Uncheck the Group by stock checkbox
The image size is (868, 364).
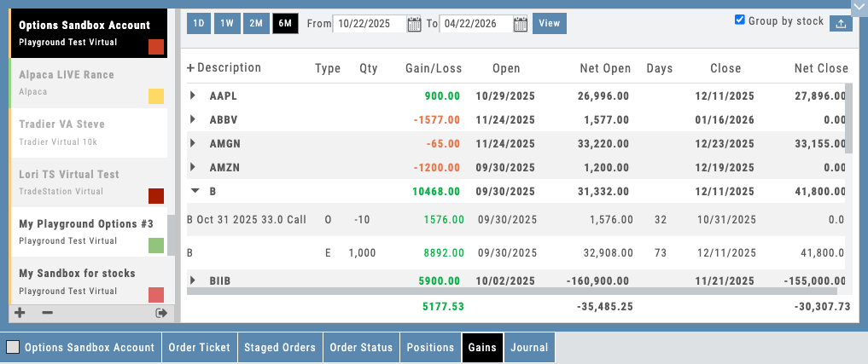click(x=740, y=20)
